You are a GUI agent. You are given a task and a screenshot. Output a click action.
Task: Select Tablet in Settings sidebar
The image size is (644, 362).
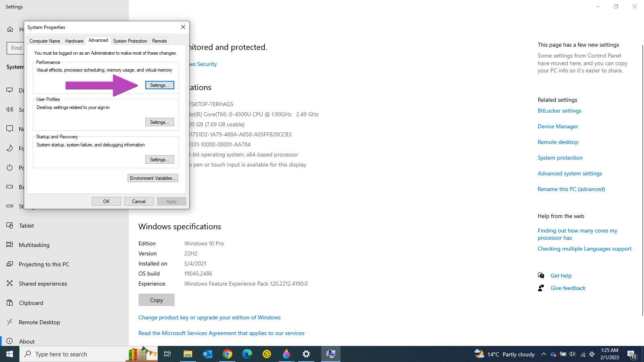27,226
